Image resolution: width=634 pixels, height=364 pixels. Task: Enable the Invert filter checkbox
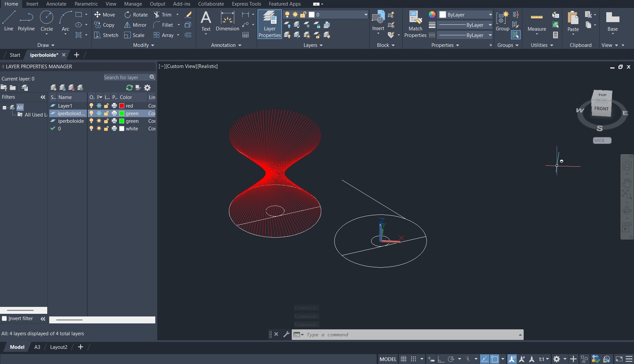5,318
